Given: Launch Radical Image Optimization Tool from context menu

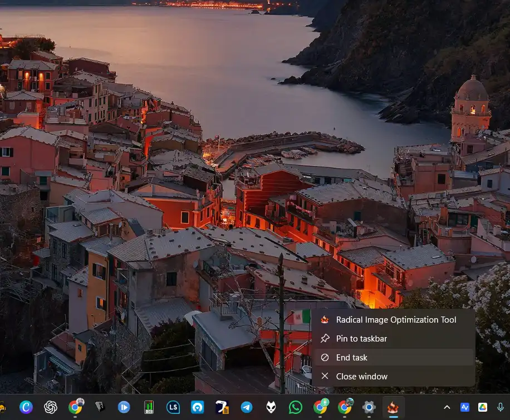Looking at the screenshot, I should point(395,319).
